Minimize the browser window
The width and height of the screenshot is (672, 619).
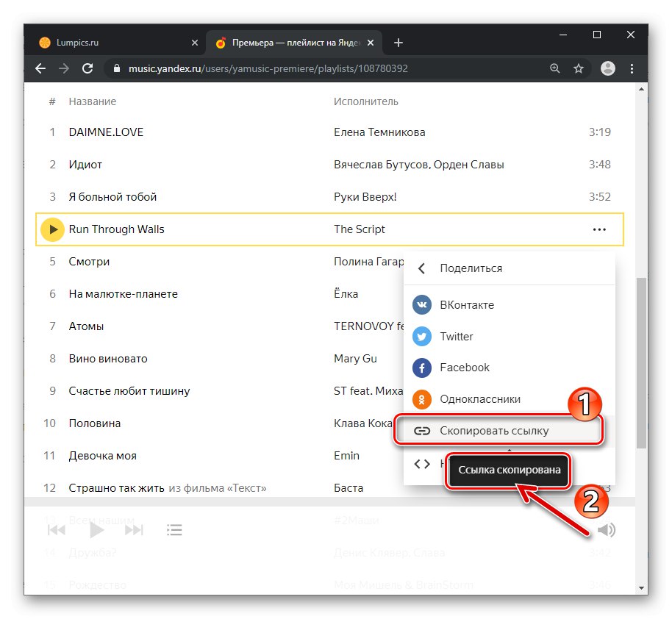tap(563, 35)
